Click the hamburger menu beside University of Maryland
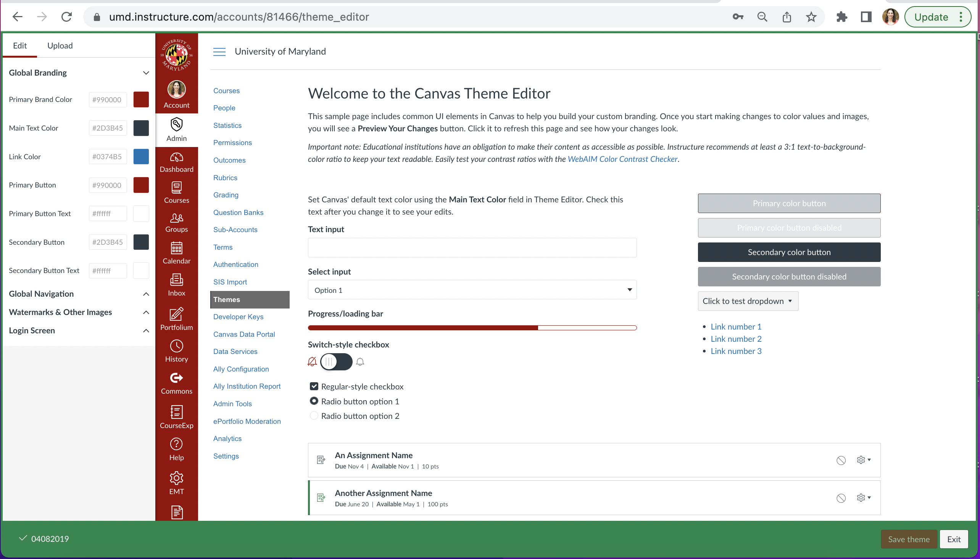Viewport: 980px width, 559px height. (x=219, y=52)
